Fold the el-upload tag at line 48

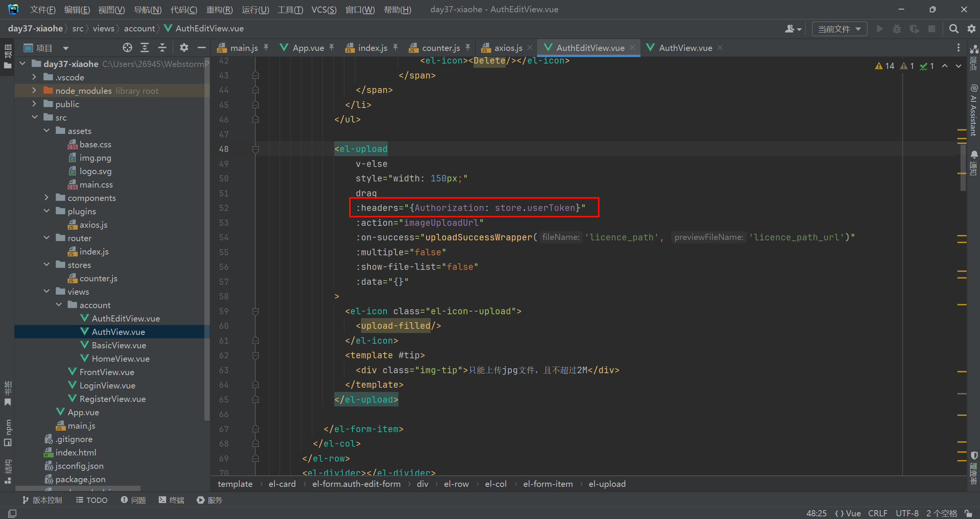coord(256,149)
